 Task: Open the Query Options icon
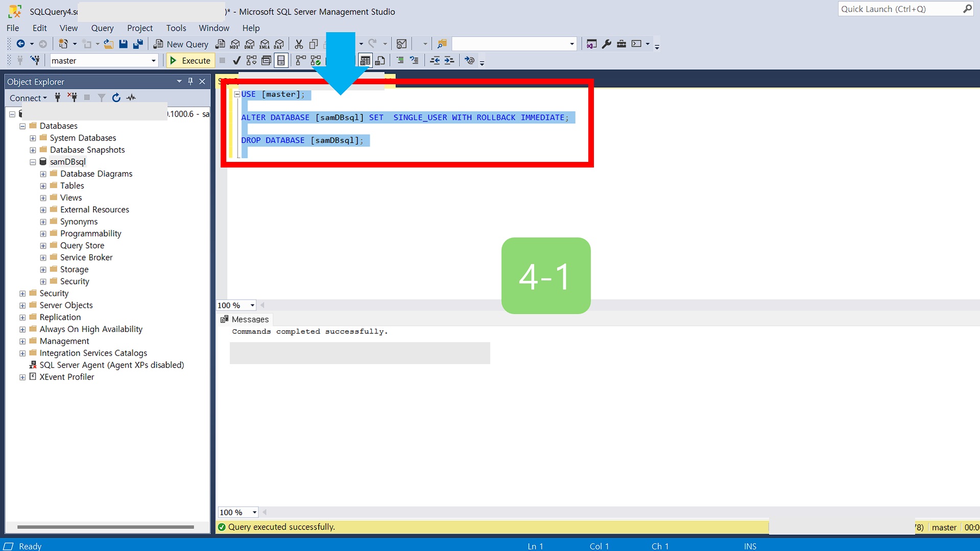266,61
